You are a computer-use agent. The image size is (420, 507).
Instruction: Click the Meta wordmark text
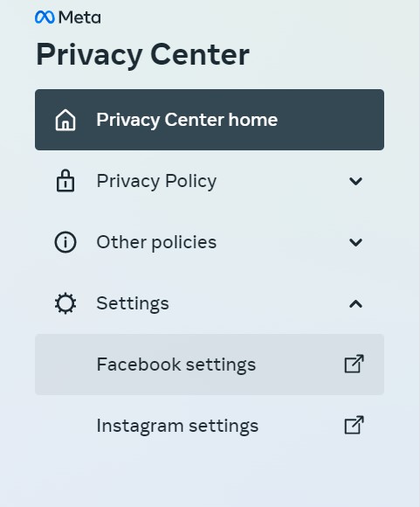pos(79,17)
